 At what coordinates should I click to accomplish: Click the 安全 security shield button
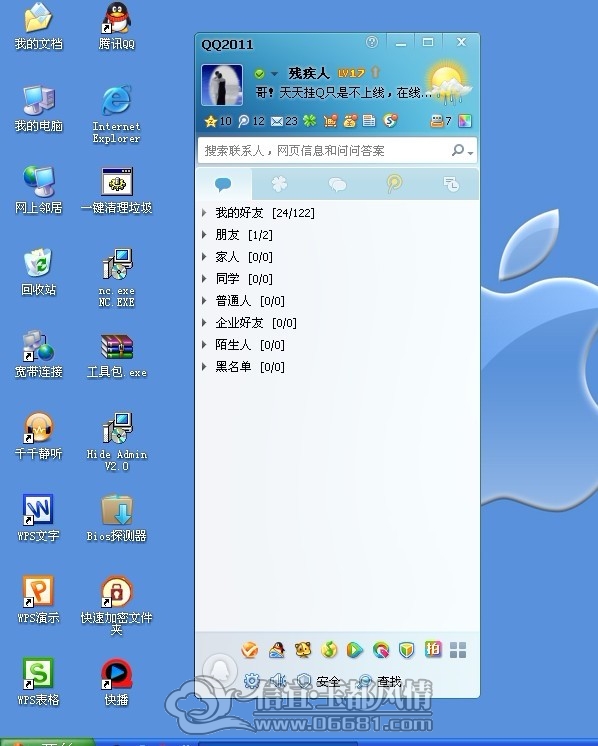(x=318, y=681)
